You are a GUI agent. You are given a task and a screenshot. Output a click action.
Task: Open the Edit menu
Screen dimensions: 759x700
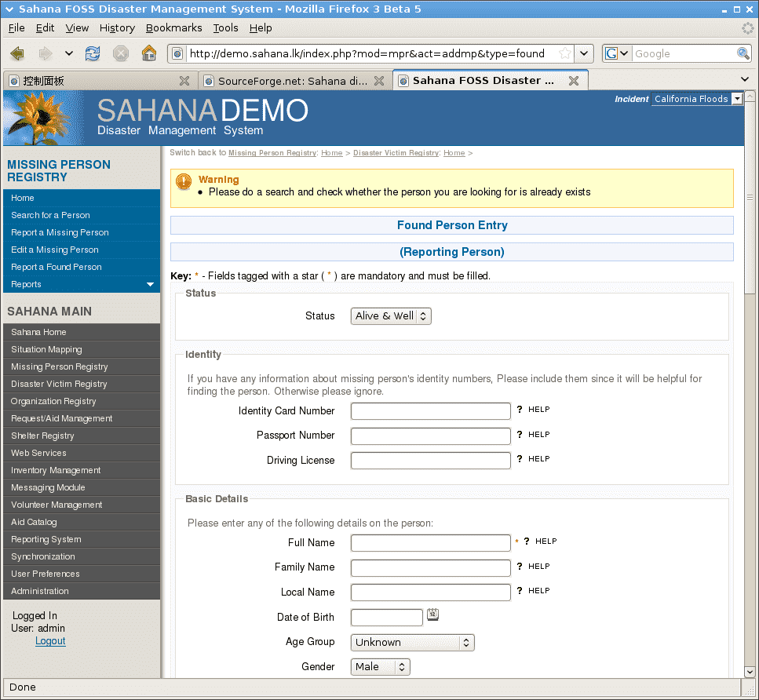pos(45,28)
